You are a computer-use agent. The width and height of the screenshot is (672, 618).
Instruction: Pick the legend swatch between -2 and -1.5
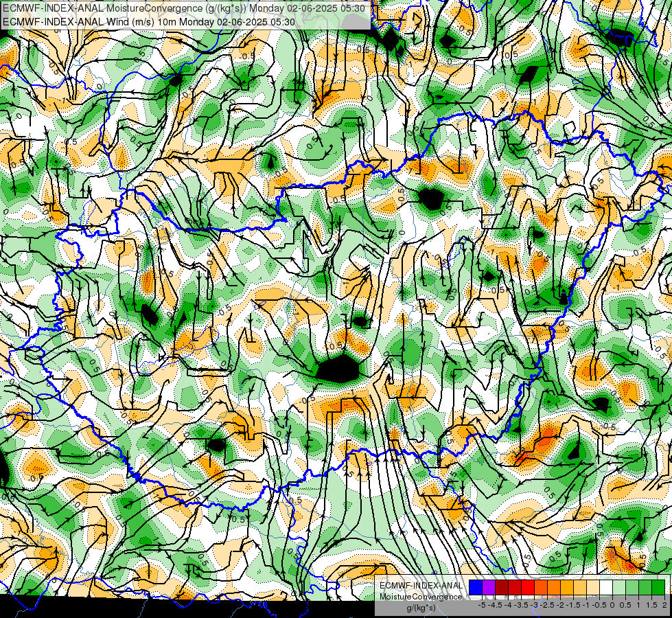567,588
